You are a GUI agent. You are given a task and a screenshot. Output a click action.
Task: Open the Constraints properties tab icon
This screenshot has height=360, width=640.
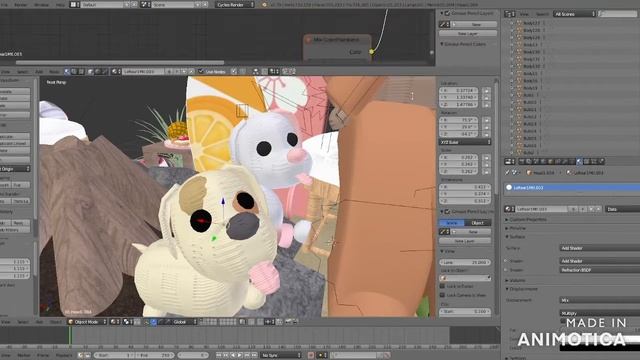pos(558,161)
